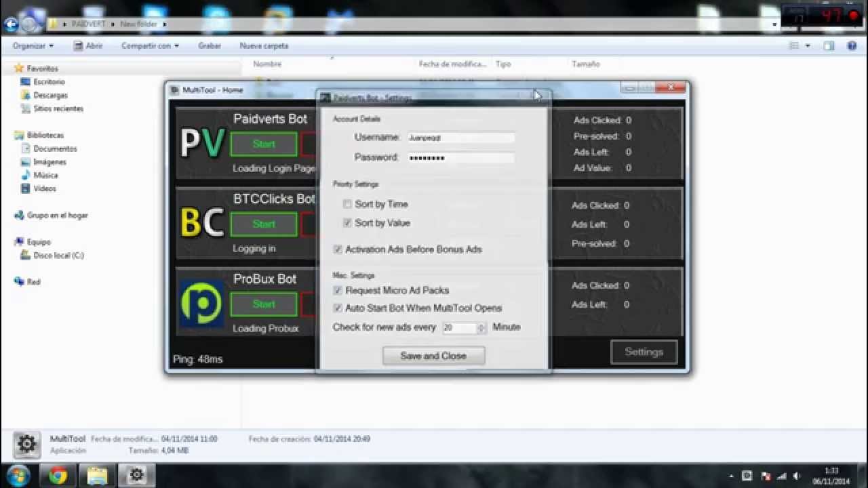This screenshot has height=488, width=868.
Task: Open File Explorer taskbar icon
Action: point(98,475)
